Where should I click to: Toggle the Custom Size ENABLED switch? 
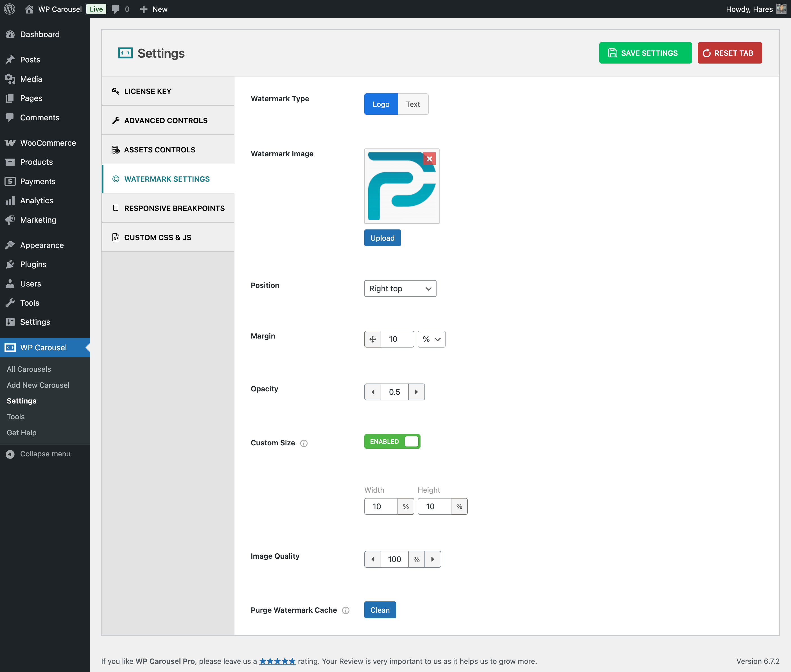pos(392,441)
